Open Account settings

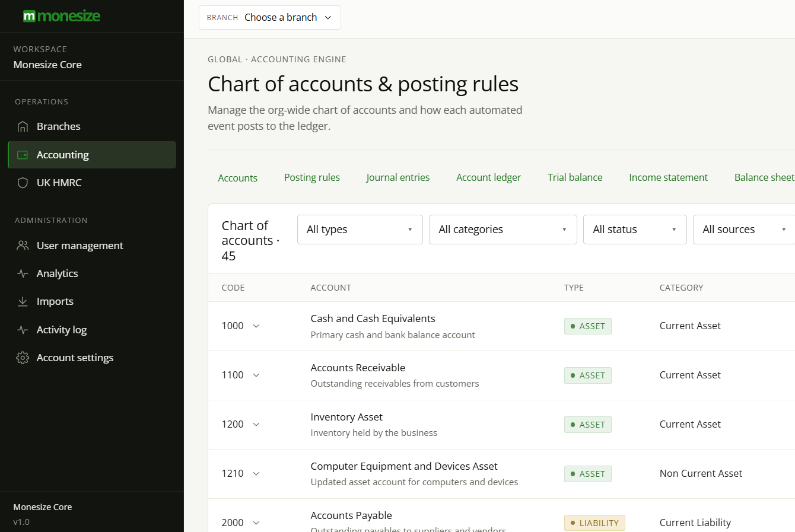click(x=92, y=358)
